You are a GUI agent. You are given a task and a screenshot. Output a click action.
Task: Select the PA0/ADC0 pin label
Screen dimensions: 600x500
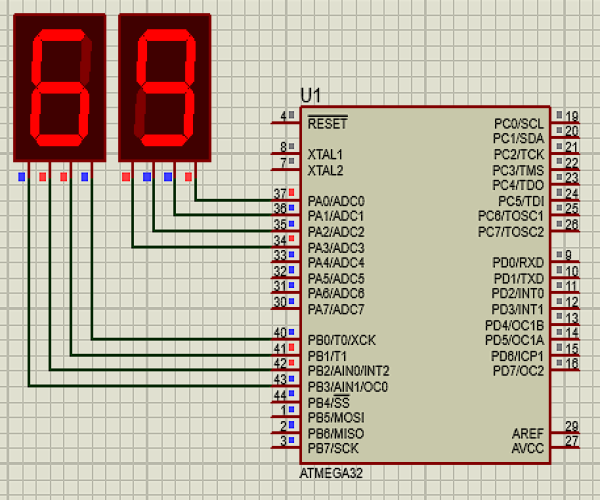pos(336,201)
